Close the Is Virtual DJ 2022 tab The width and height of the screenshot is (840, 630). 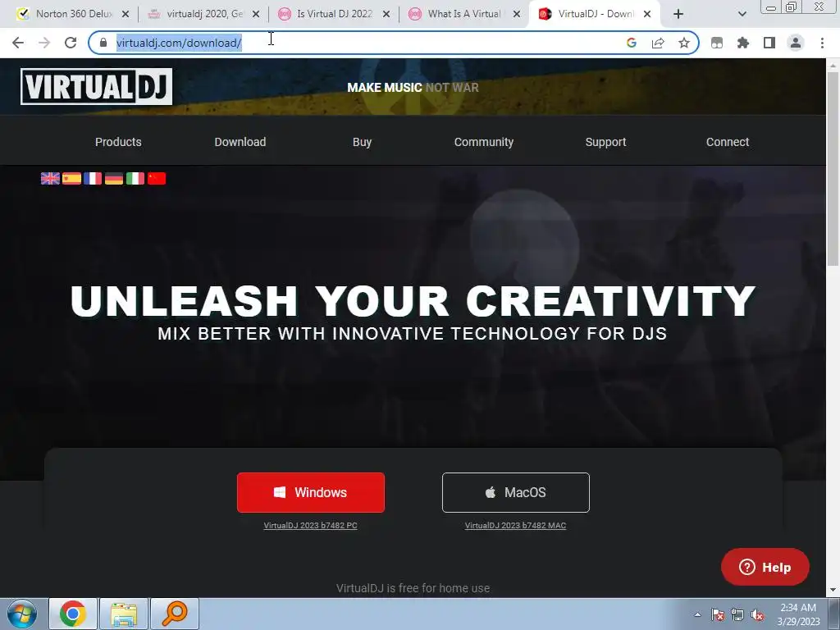click(386, 15)
